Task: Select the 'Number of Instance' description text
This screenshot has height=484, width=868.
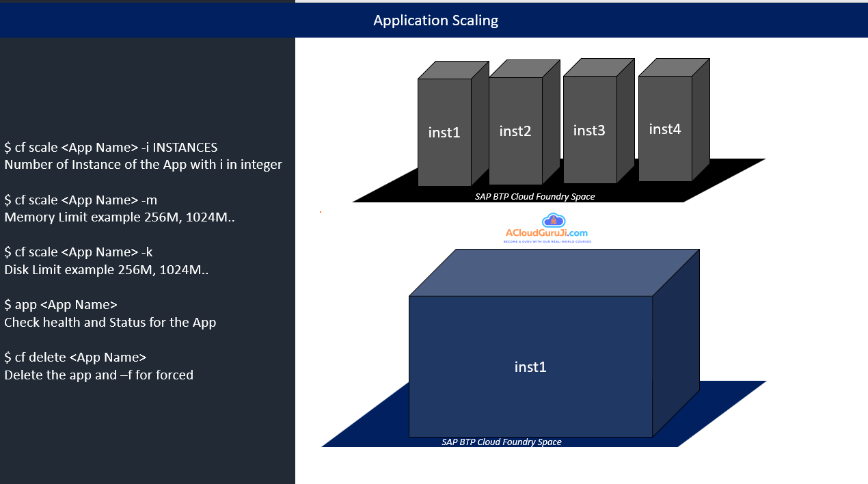Action: pyautogui.click(x=143, y=165)
